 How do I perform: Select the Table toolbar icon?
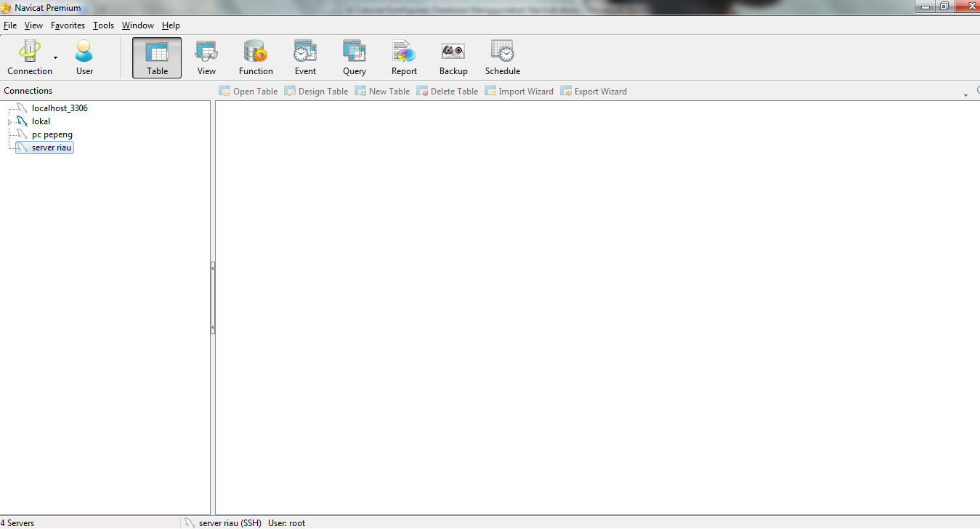click(157, 57)
